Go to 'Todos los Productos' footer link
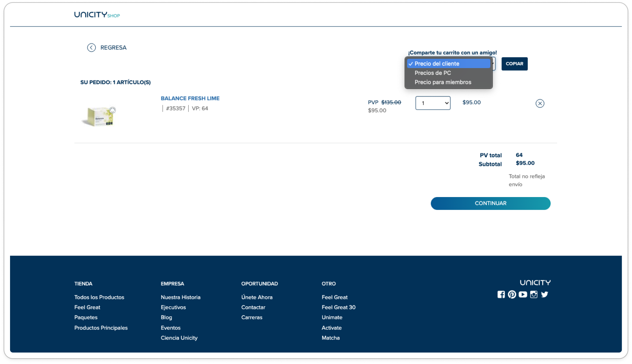 coord(99,297)
